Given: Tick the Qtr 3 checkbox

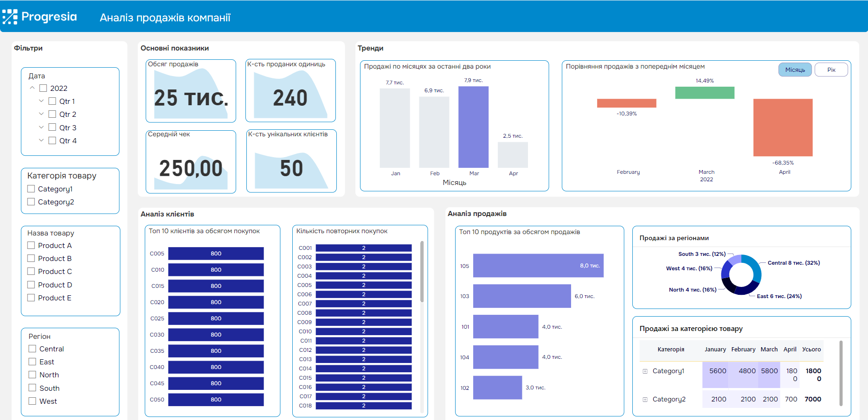Looking at the screenshot, I should tap(52, 127).
